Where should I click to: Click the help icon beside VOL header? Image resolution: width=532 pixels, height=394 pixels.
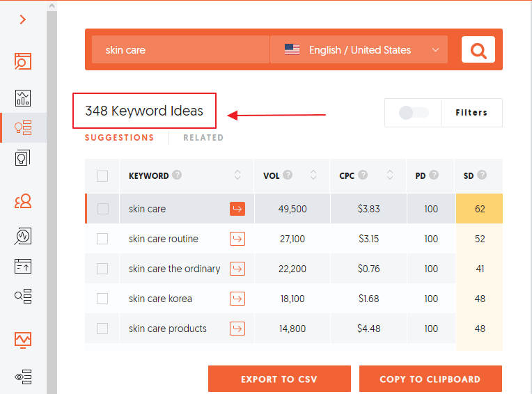(288, 175)
